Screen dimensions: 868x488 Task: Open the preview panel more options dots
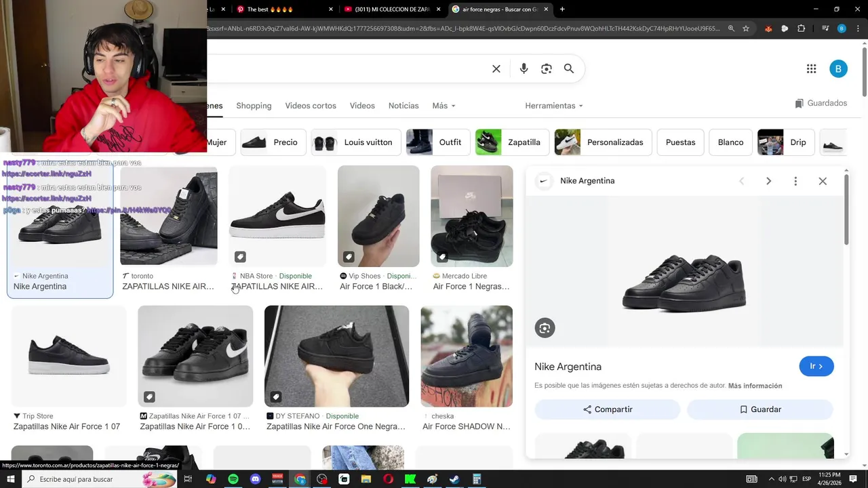tap(795, 181)
